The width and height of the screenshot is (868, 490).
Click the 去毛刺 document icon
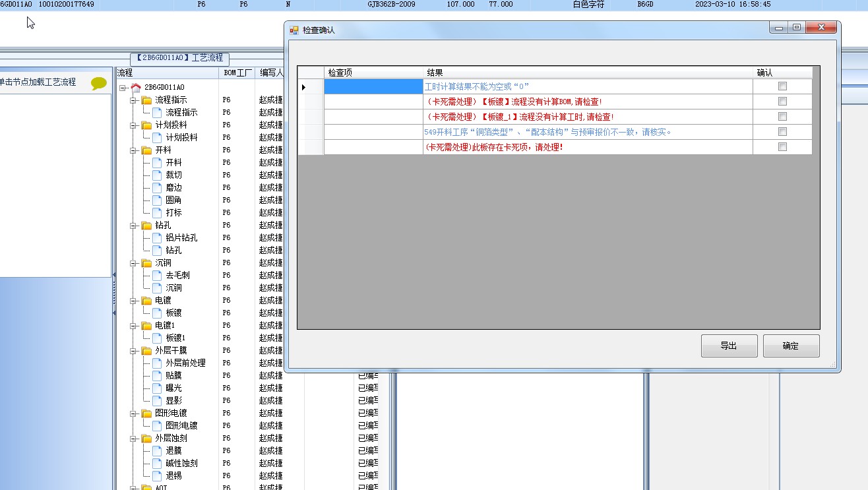coord(157,275)
